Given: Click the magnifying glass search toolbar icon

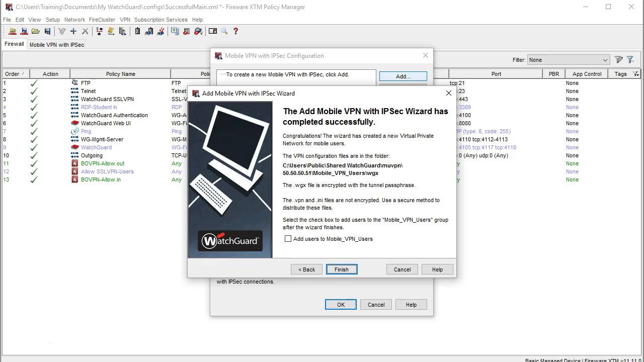Looking at the screenshot, I should [224, 31].
